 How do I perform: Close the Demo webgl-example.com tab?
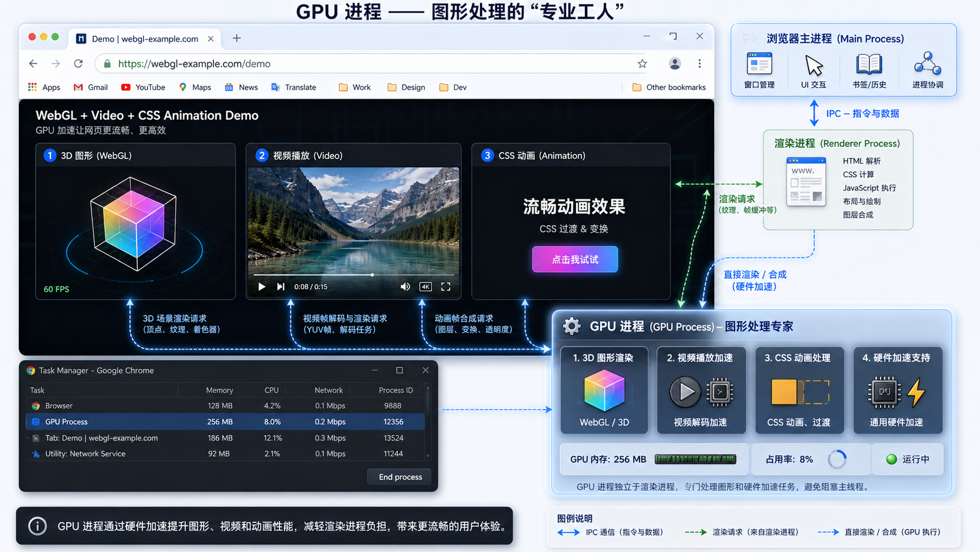[x=210, y=39]
